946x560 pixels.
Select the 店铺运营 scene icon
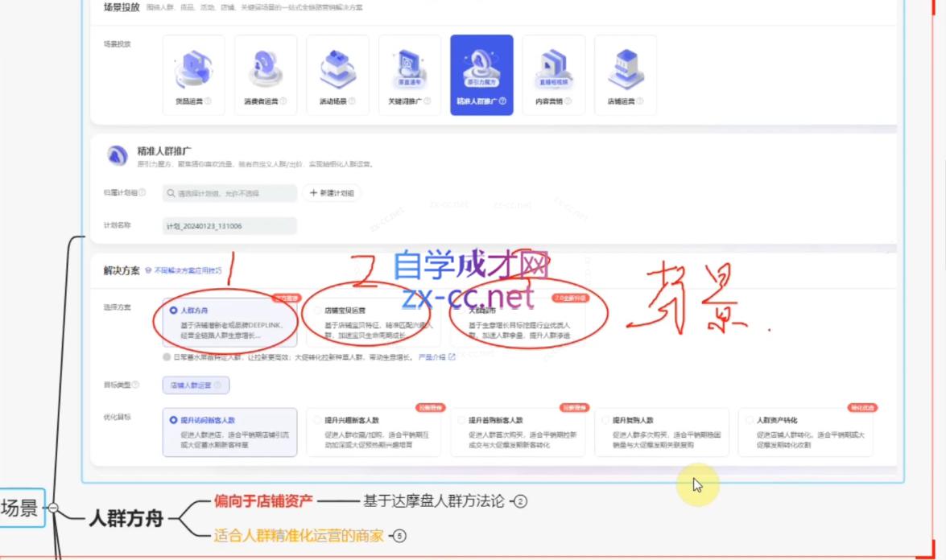coord(625,75)
